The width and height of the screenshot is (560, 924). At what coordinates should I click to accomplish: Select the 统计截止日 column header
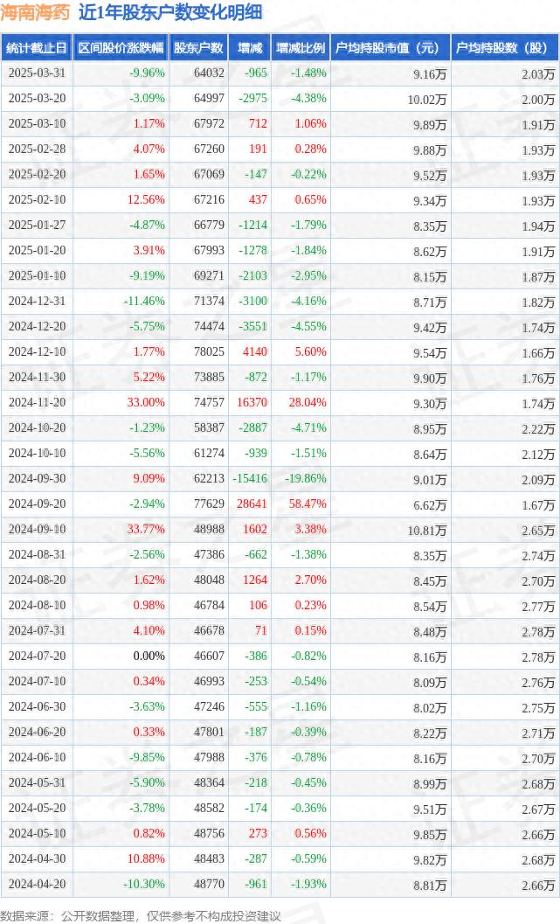point(37,48)
